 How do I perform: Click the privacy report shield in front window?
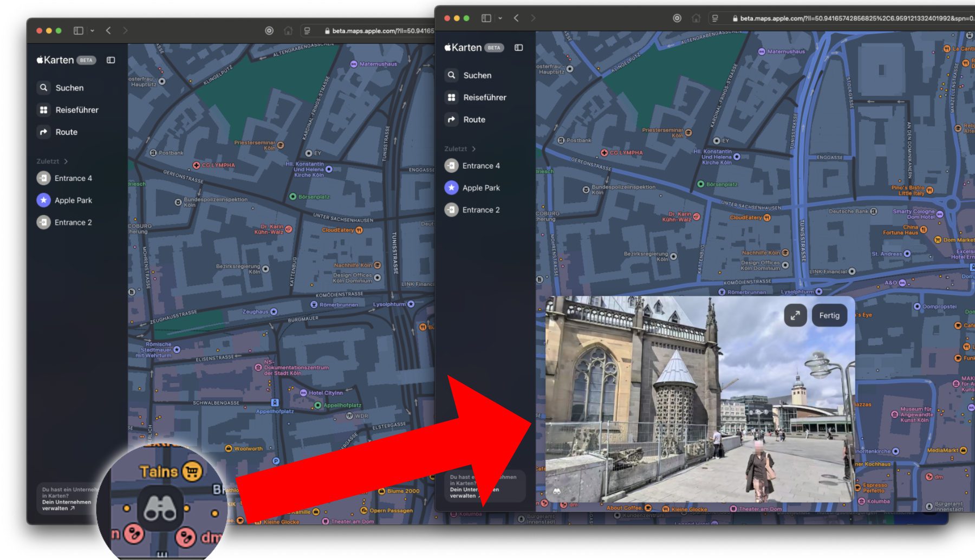pyautogui.click(x=677, y=18)
